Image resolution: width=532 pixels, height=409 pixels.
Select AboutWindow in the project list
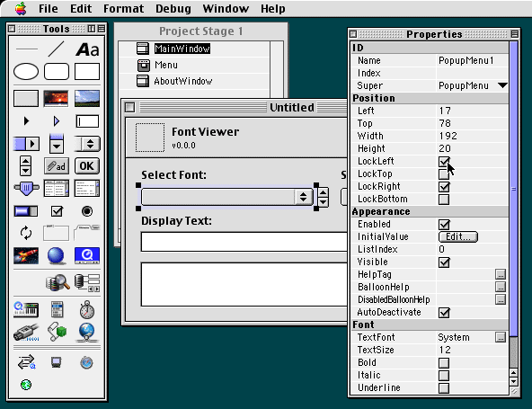coord(183,81)
